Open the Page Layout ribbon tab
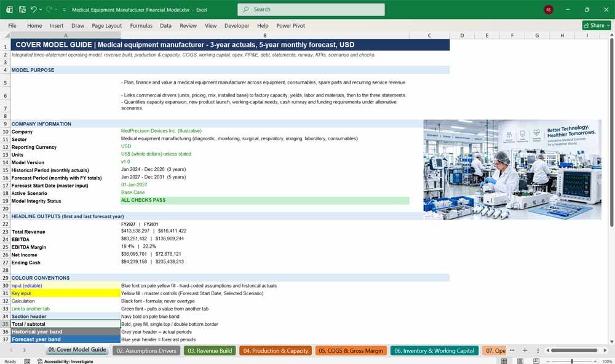The width and height of the screenshot is (615, 364). [x=106, y=25]
